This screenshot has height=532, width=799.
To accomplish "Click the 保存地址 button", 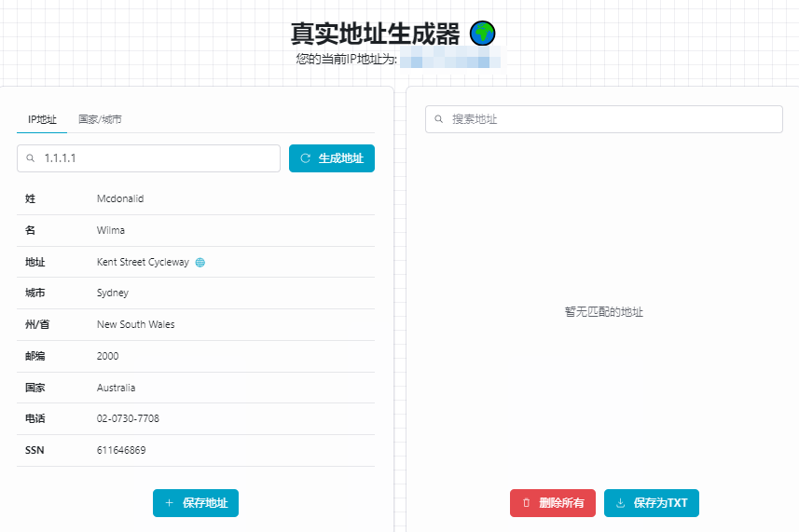I will [x=196, y=503].
